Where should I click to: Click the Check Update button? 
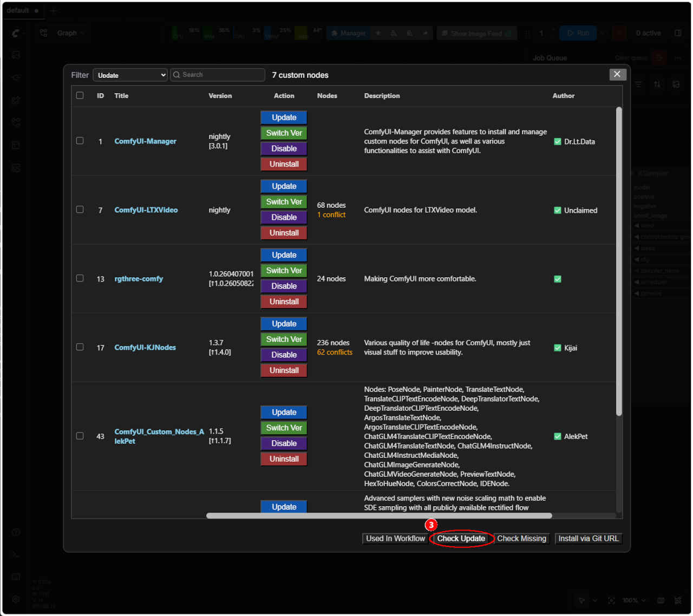(461, 539)
